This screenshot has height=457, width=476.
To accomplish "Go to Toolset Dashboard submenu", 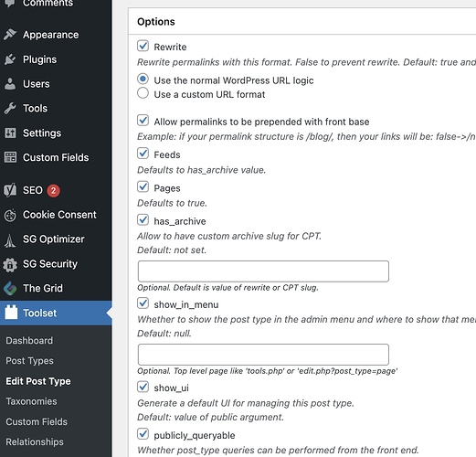I will (x=29, y=340).
